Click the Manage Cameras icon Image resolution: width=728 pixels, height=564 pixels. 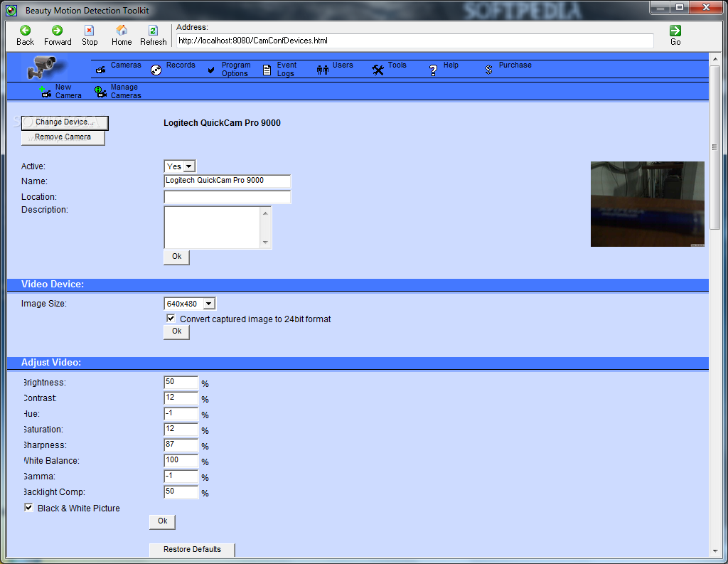coord(100,92)
